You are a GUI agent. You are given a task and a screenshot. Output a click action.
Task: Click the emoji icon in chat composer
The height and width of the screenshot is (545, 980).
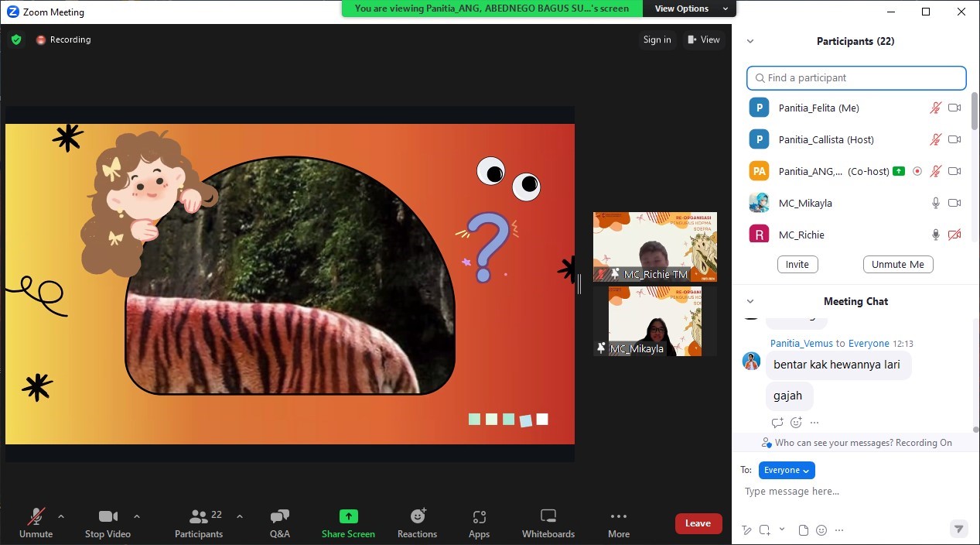pyautogui.click(x=821, y=530)
